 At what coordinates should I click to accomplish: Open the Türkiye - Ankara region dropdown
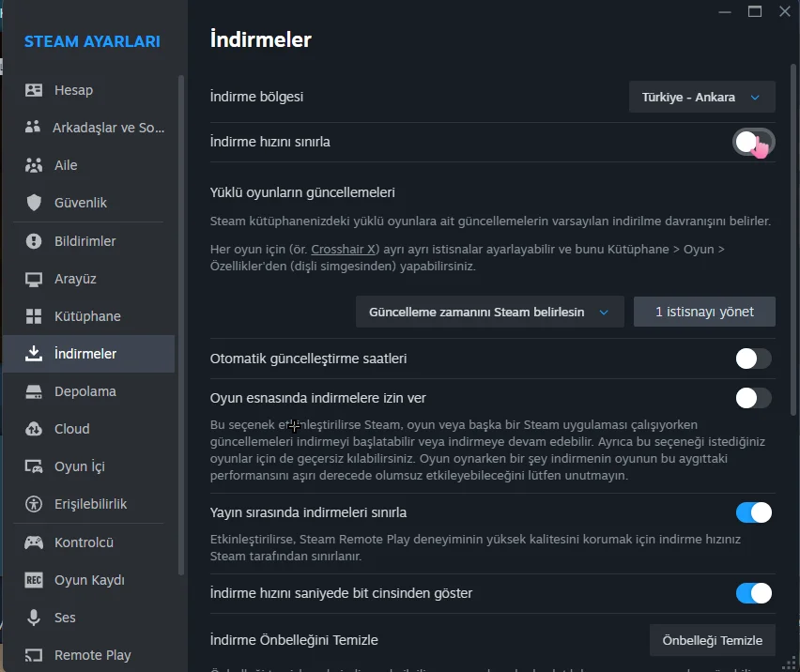702,97
